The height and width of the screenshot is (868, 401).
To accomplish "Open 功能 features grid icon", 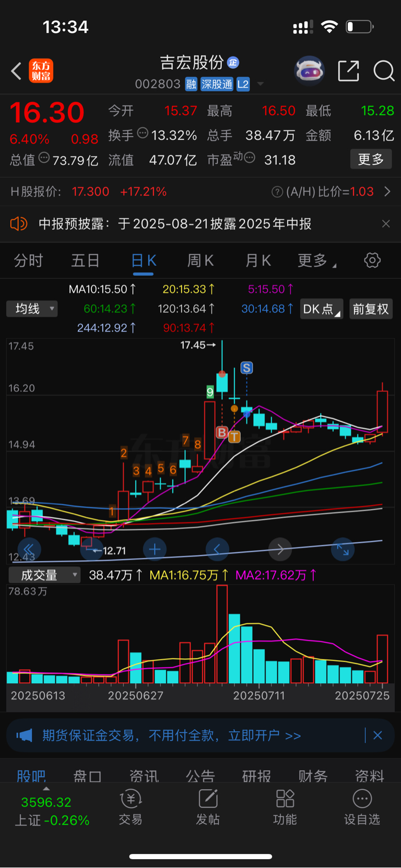I will (285, 807).
